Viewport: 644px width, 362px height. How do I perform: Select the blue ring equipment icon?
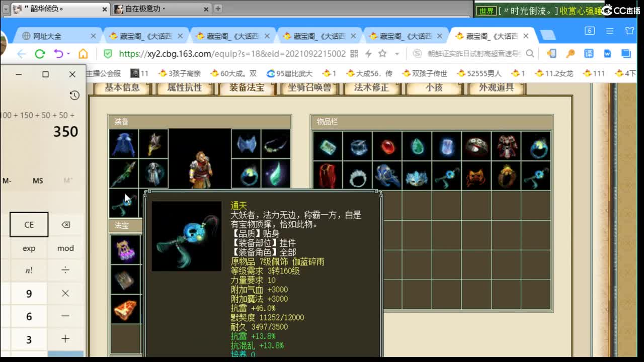[246, 173]
